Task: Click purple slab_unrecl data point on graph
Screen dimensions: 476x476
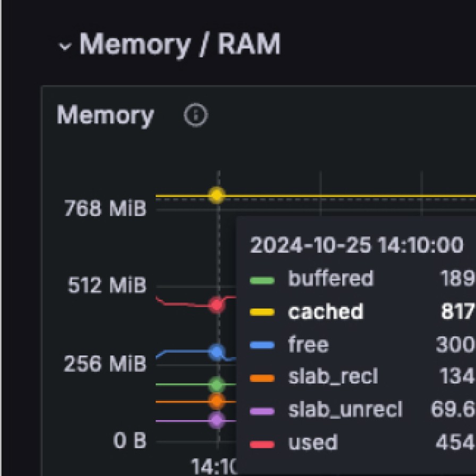Action: (216, 420)
